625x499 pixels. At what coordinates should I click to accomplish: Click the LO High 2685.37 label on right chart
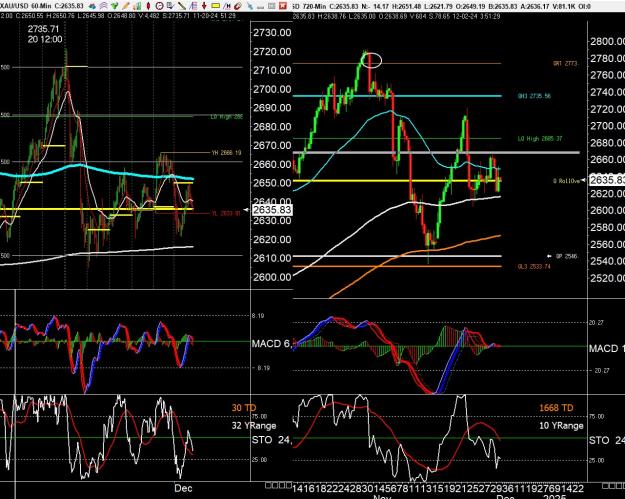coord(540,139)
